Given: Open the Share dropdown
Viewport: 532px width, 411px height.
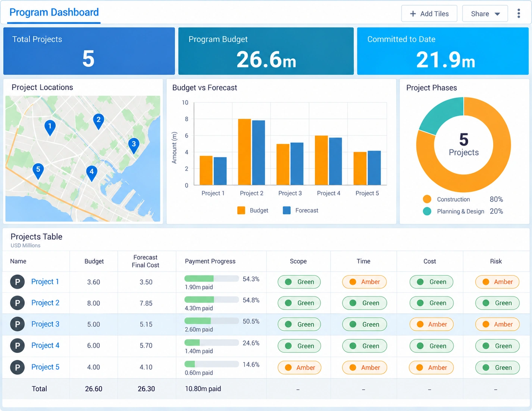Looking at the screenshot, I should pyautogui.click(x=485, y=14).
